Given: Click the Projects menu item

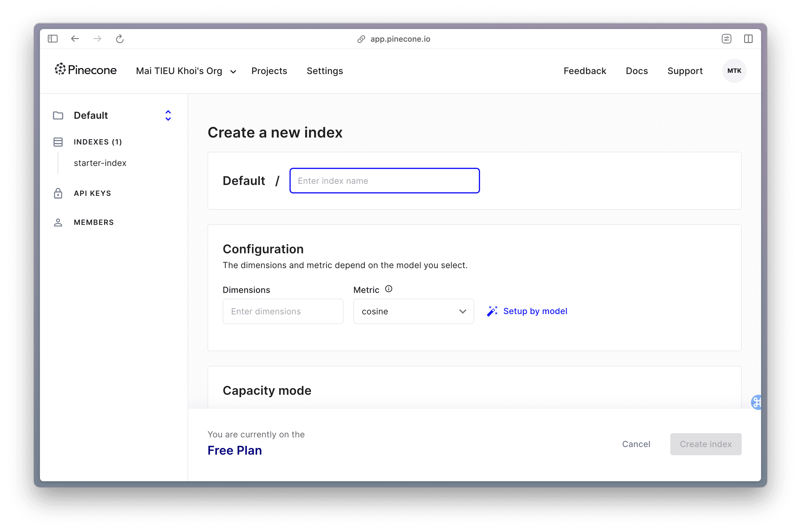Looking at the screenshot, I should [x=268, y=71].
